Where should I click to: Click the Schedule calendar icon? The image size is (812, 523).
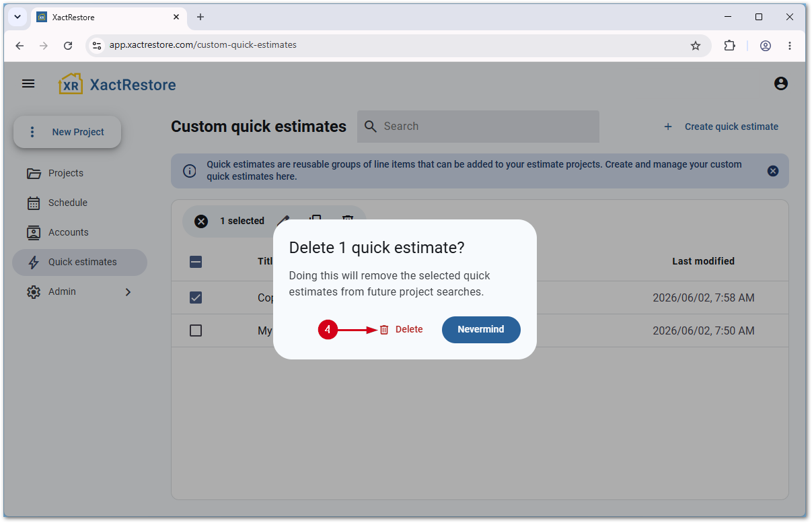point(34,203)
